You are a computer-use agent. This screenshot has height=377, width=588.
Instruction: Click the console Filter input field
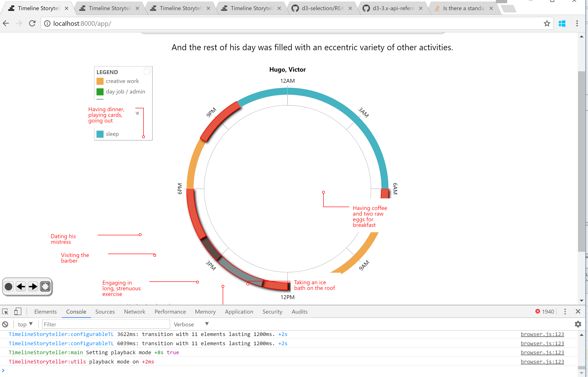click(x=105, y=324)
